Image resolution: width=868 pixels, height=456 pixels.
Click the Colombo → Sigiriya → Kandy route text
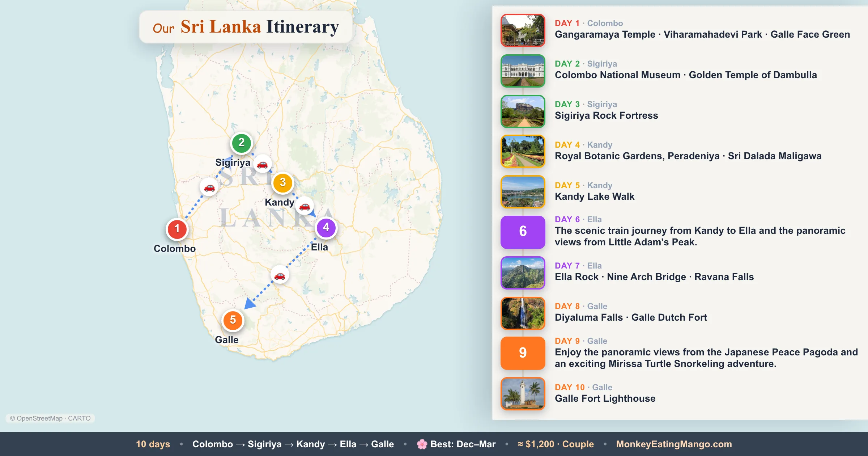coord(293,444)
